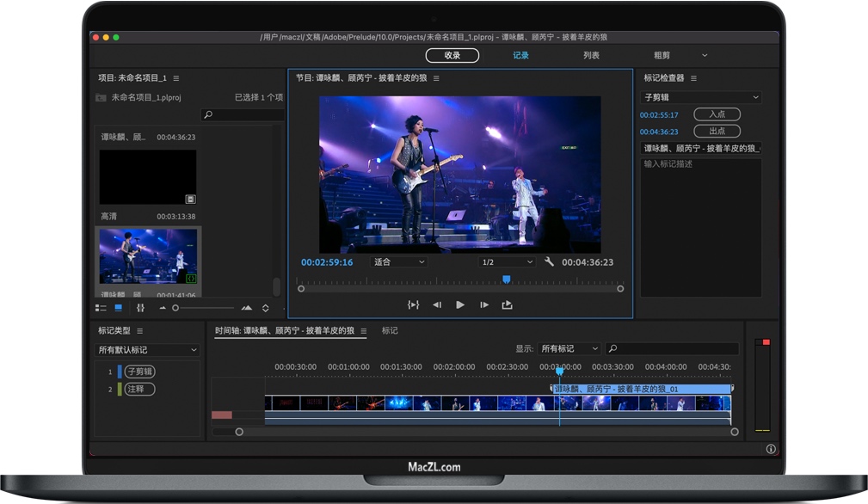Click the 入点 button in marker inspector
Screen dimensions: 868x504
tap(716, 114)
